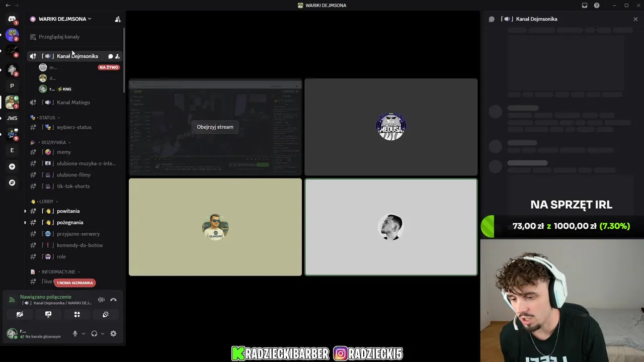This screenshot has height=362, width=644.
Task: Click the chat bubble icon in panel header
Action: (x=492, y=19)
